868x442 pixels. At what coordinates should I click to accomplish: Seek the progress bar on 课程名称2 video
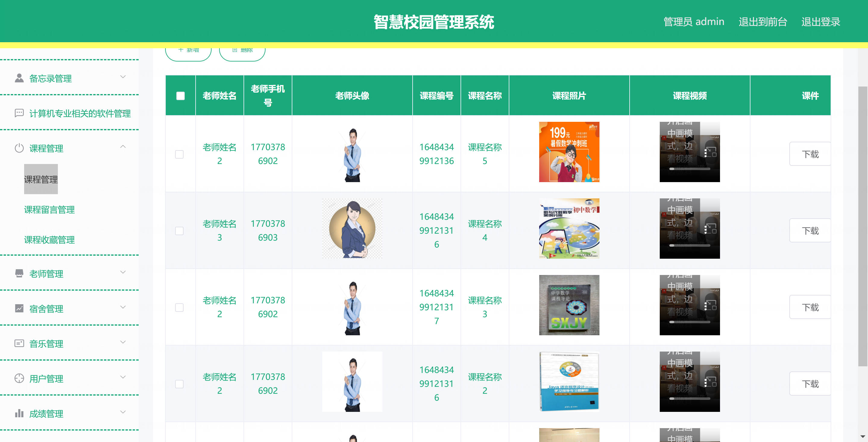[689, 398]
